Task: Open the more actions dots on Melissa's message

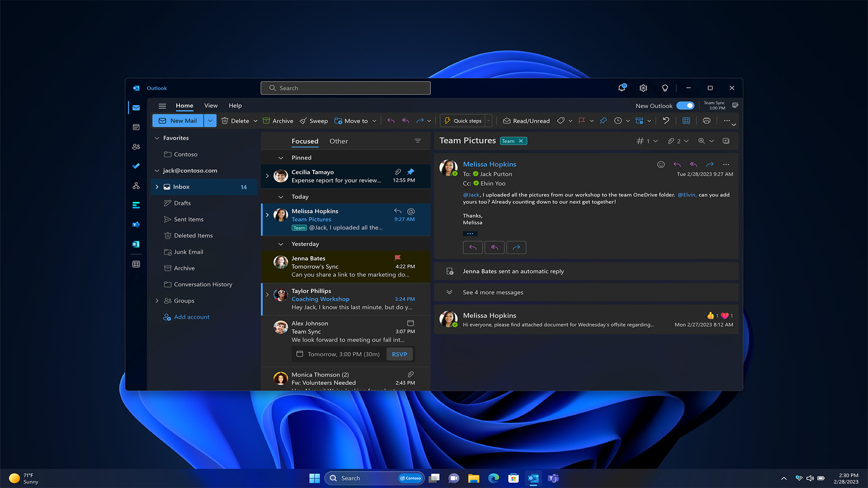Action: [726, 164]
